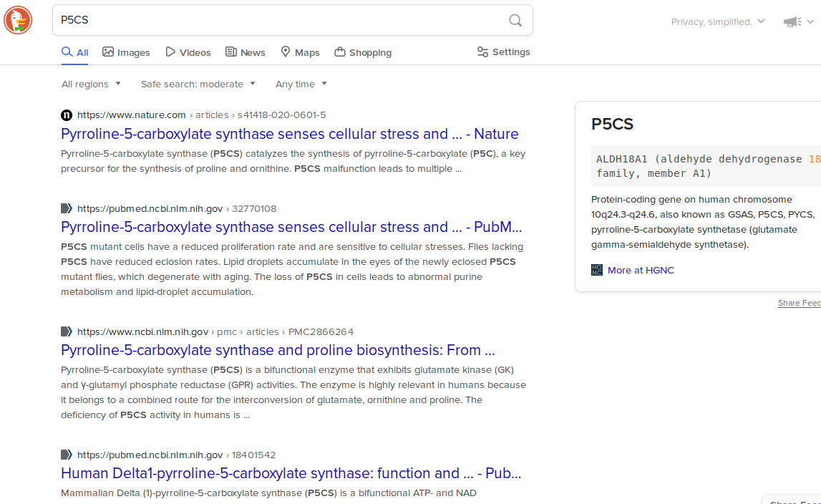Image resolution: width=821 pixels, height=504 pixels.
Task: Switch to the Images tab
Action: (126, 52)
